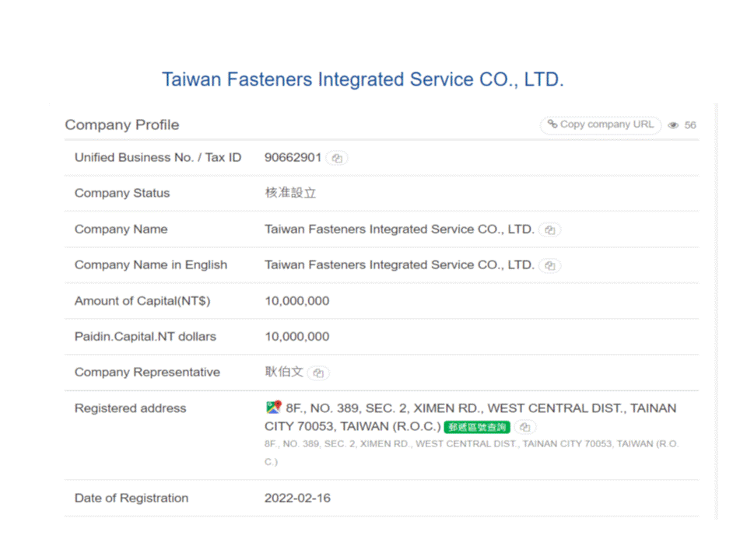Screen dimensions: 747x560
Task: Select the Company Name row value text
Action: (399, 229)
